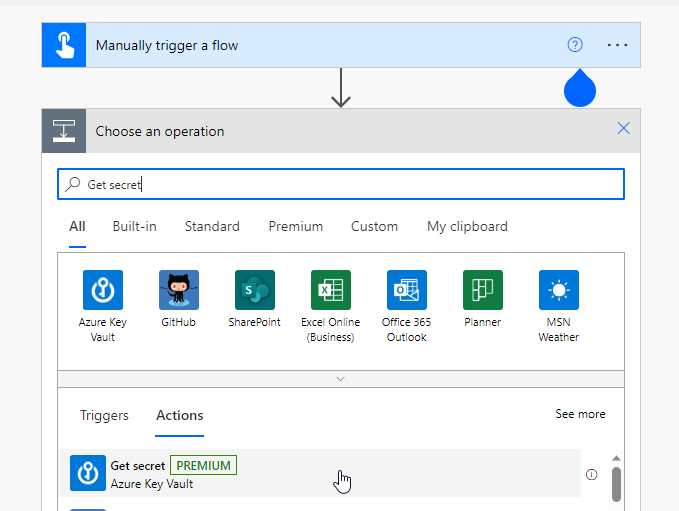
Task: Select the MSN Weather connector icon
Action: click(559, 290)
